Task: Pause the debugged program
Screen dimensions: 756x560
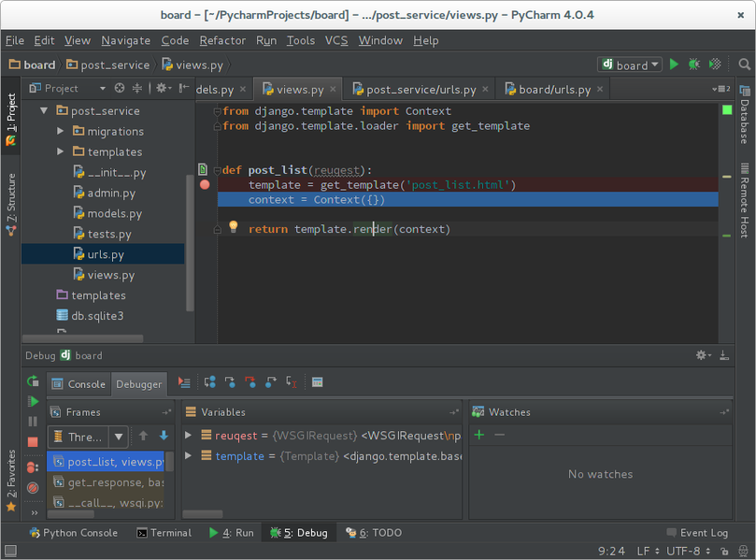Action: pyautogui.click(x=33, y=422)
